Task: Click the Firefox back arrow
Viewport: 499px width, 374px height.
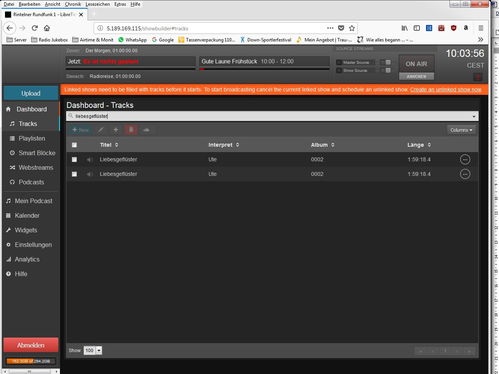Action: pyautogui.click(x=10, y=28)
